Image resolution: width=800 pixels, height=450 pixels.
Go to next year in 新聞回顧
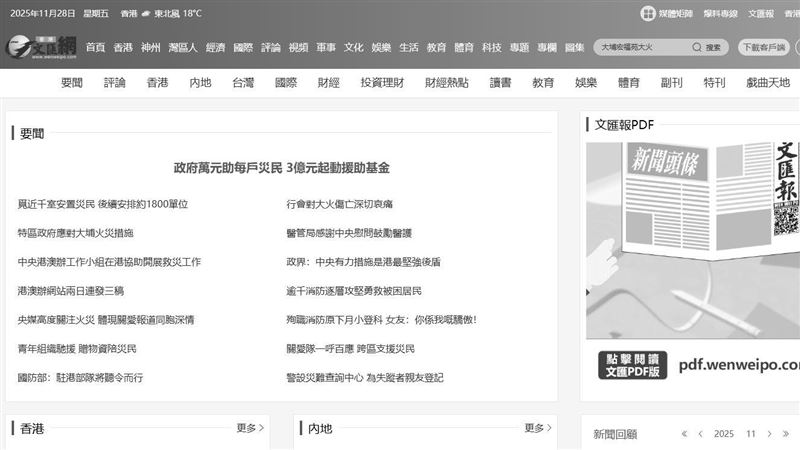786,434
